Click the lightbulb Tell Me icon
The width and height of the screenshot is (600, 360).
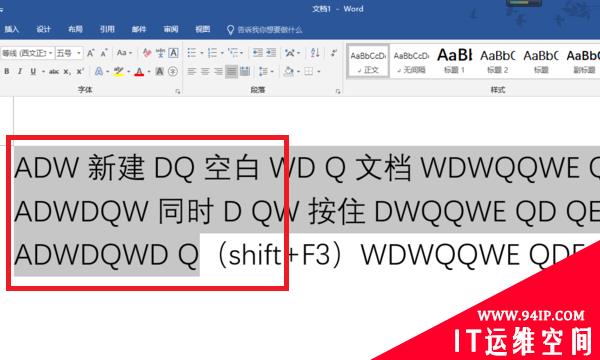(x=230, y=30)
